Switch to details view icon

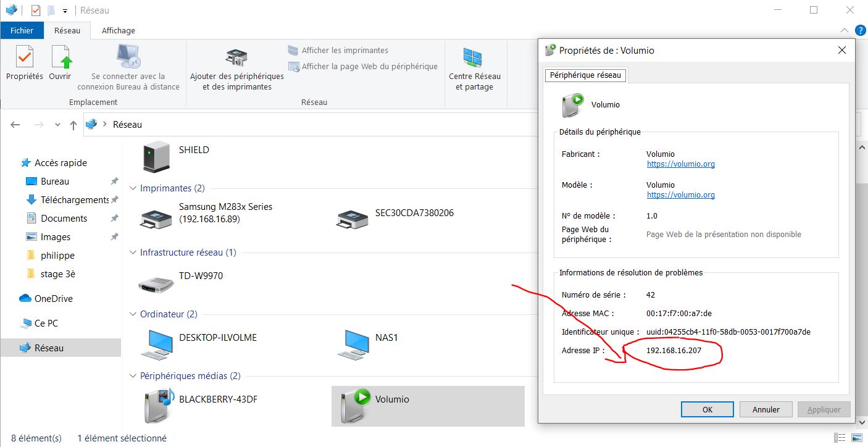point(840,438)
